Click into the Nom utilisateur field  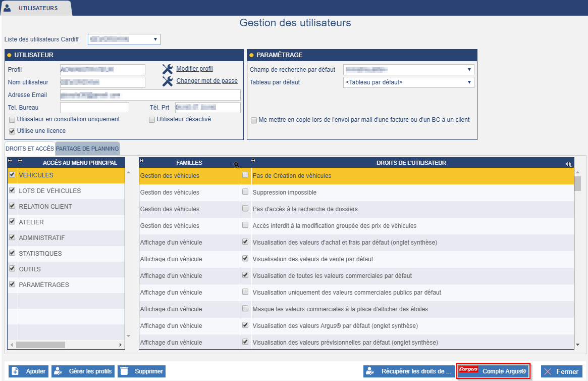(102, 82)
